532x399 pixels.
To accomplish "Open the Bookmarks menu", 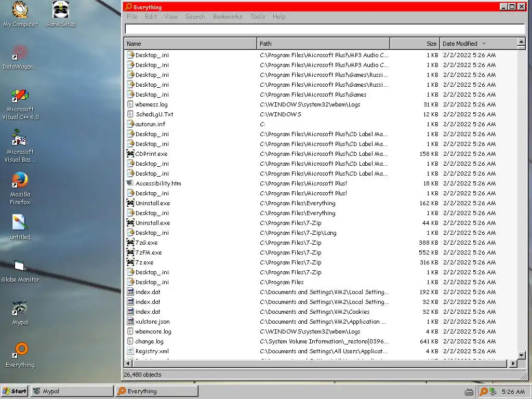I will tap(228, 17).
